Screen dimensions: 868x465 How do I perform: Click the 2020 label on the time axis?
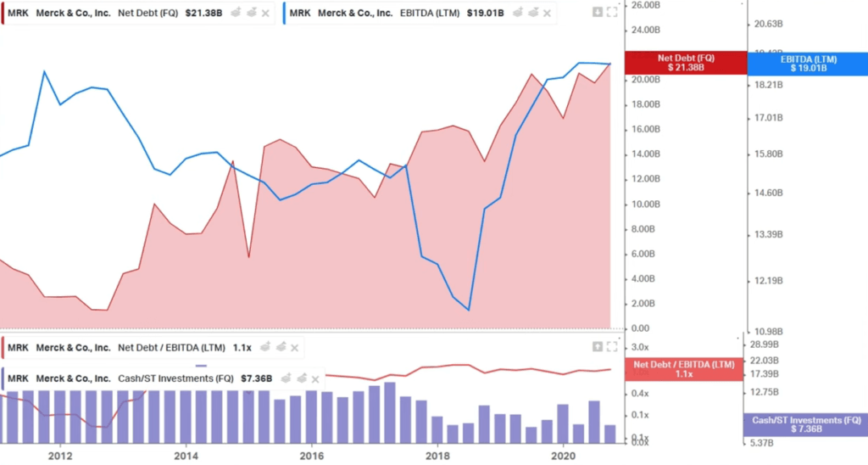[x=563, y=456]
